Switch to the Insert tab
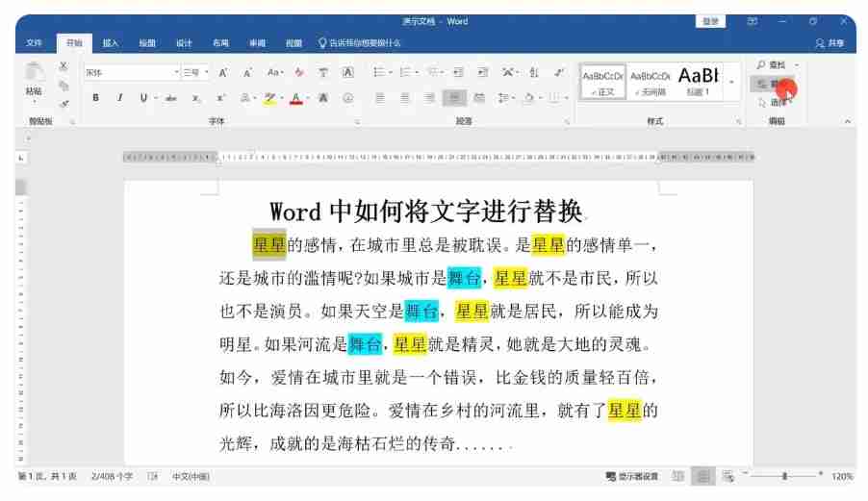The height and width of the screenshot is (501, 868). [x=110, y=42]
